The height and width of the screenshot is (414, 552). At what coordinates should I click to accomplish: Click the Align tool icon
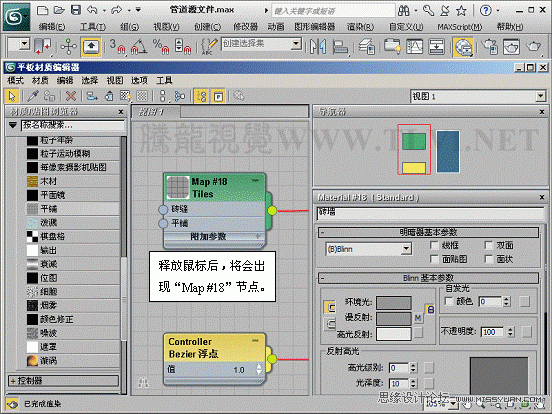[340, 46]
